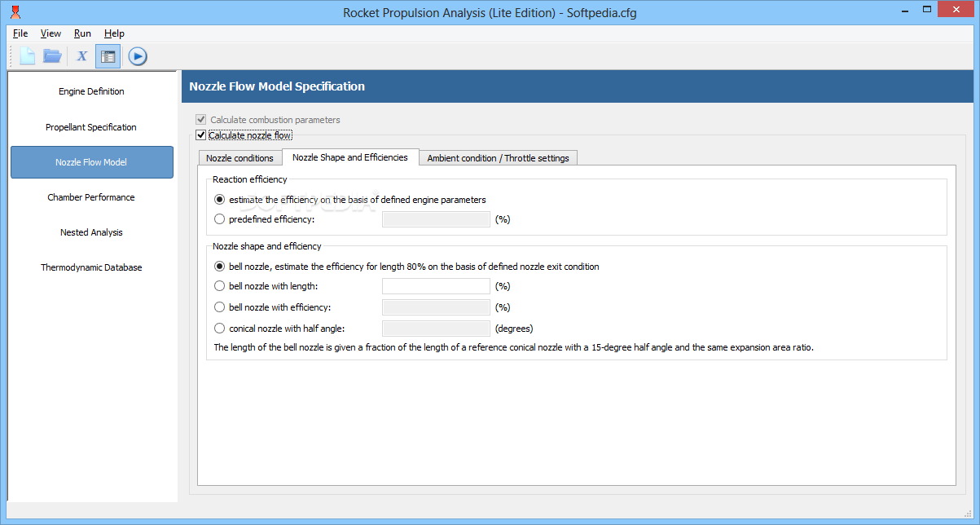Click the Nozzle shape and efficiency group label

(267, 246)
